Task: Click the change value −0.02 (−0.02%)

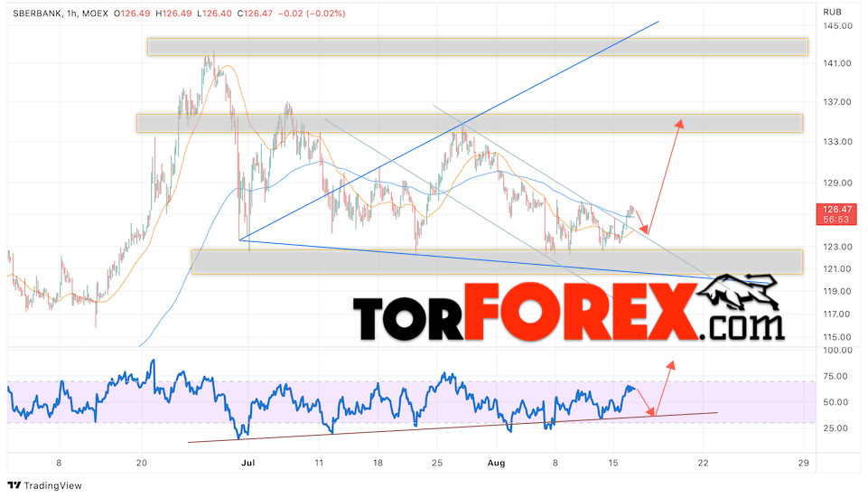Action: coord(311,14)
